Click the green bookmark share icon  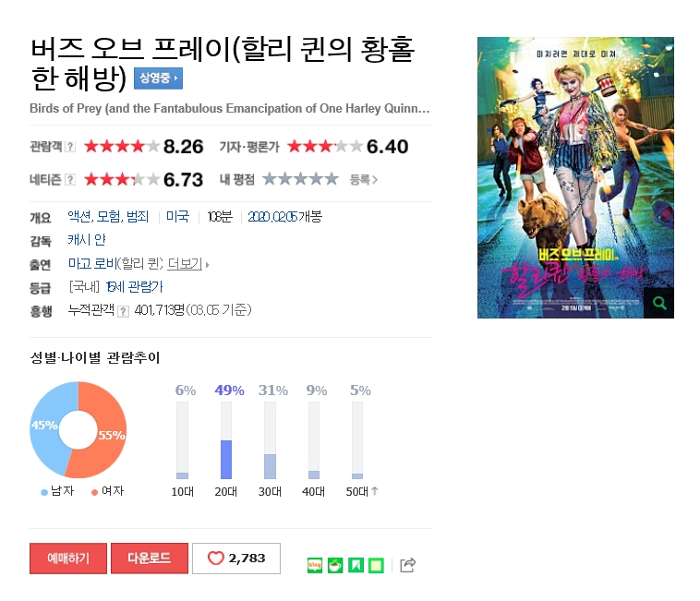[356, 565]
